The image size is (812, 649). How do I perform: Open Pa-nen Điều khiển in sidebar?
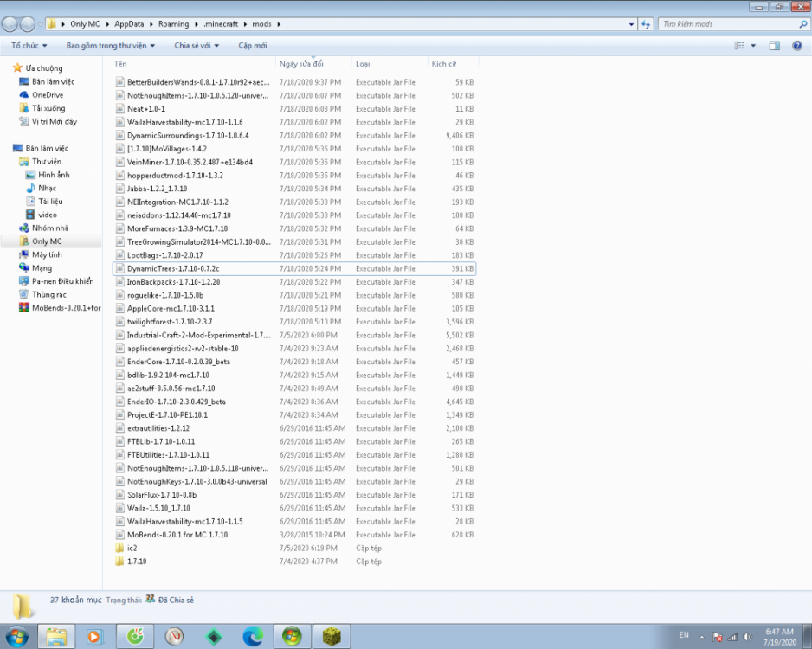coord(62,281)
